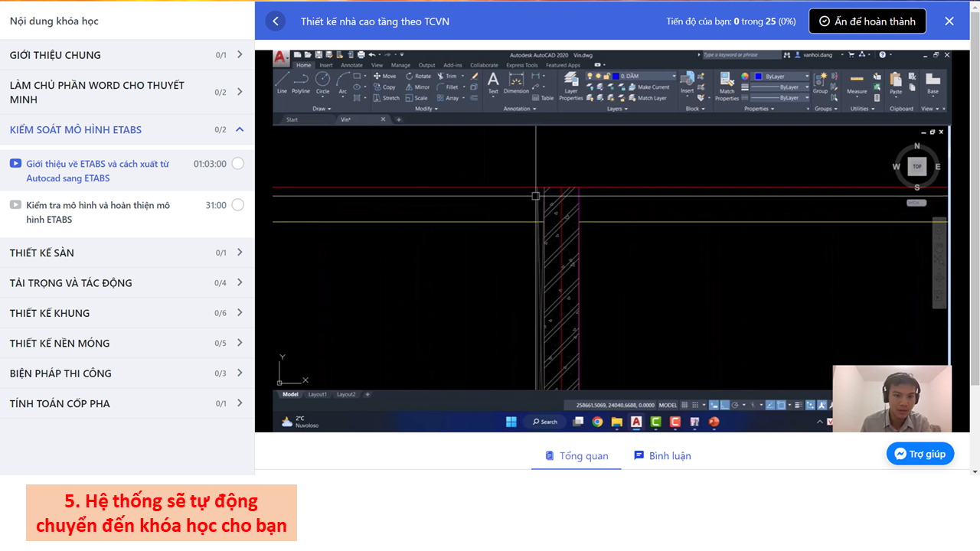Select the Circle tool in AutoCAD ribbon
Viewport: 980px width, 551px height.
[x=323, y=81]
